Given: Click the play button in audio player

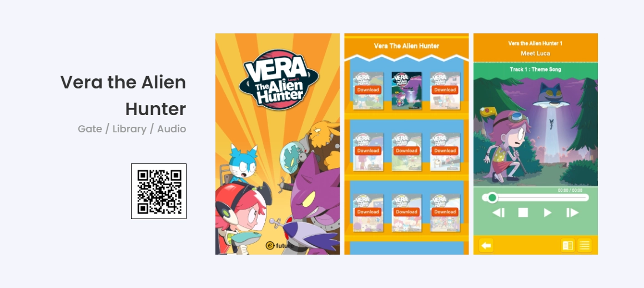Looking at the screenshot, I should (x=547, y=212).
